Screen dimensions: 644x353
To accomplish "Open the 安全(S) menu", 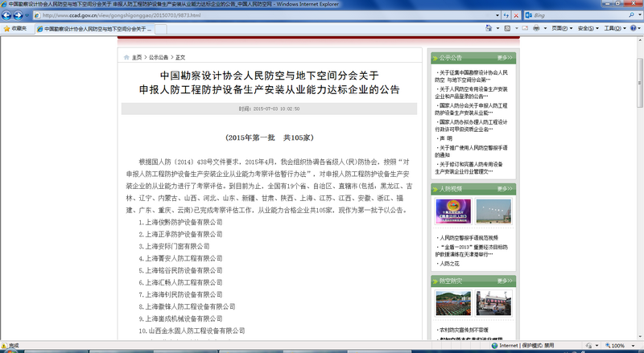I will pos(588,28).
